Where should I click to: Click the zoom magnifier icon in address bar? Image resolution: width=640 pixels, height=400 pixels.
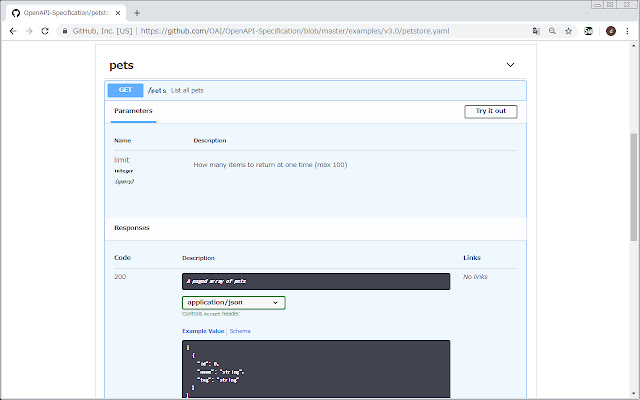(552, 31)
